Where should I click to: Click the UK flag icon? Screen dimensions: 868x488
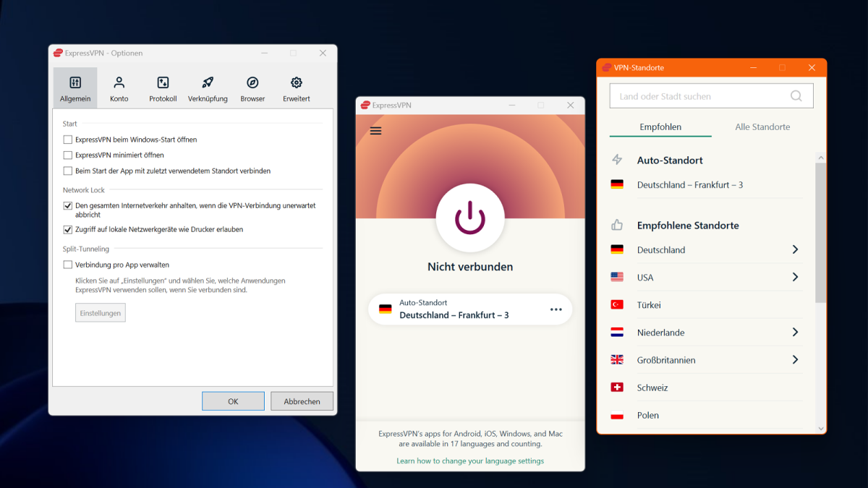[617, 359]
